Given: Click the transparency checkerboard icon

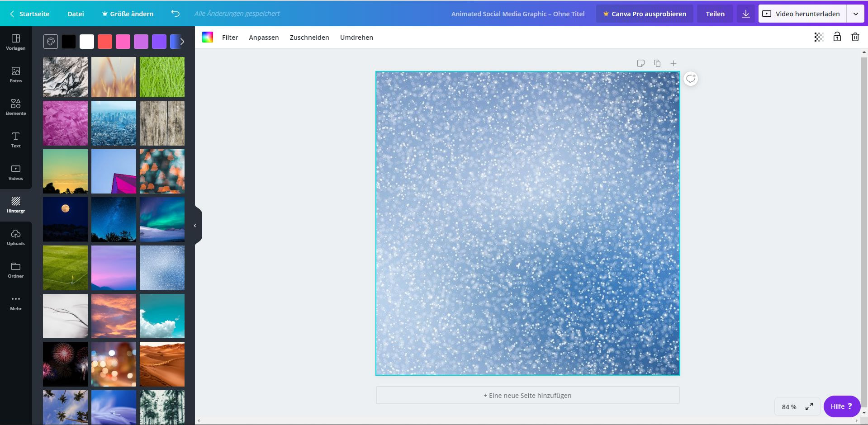Looking at the screenshot, I should point(818,37).
